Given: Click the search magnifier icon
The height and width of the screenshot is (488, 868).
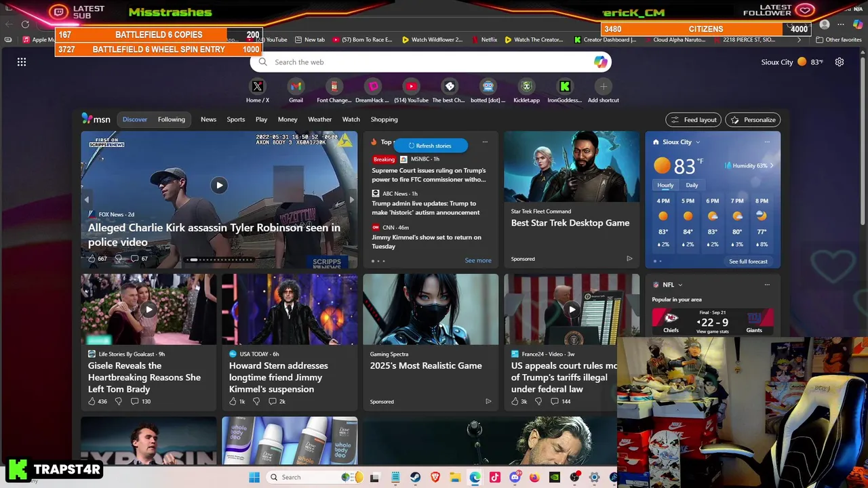Looking at the screenshot, I should (263, 62).
